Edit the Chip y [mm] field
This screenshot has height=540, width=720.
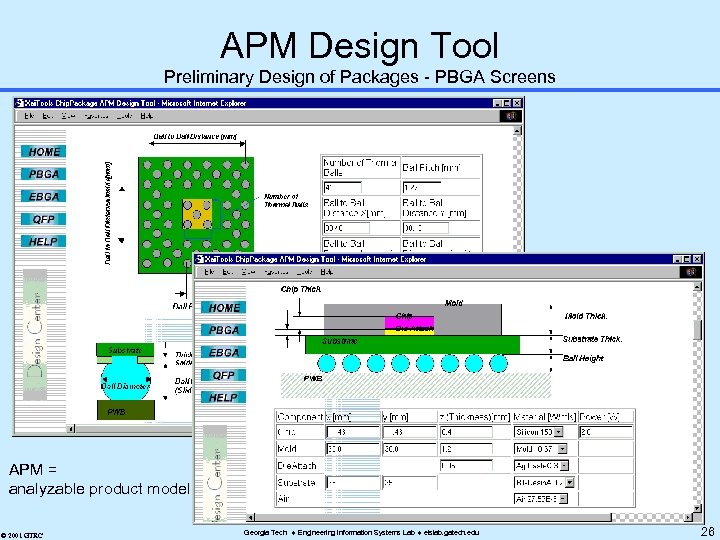pyautogui.click(x=409, y=432)
